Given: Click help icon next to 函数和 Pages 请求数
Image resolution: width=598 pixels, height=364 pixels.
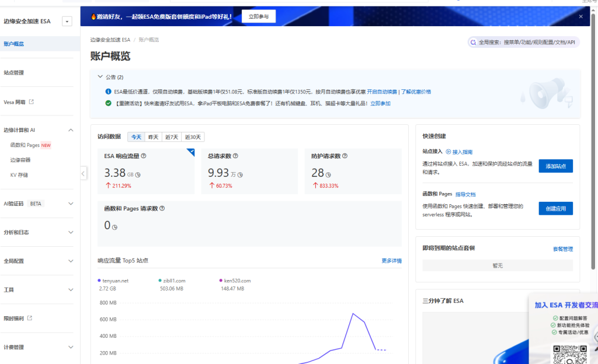Looking at the screenshot, I should [x=162, y=208].
